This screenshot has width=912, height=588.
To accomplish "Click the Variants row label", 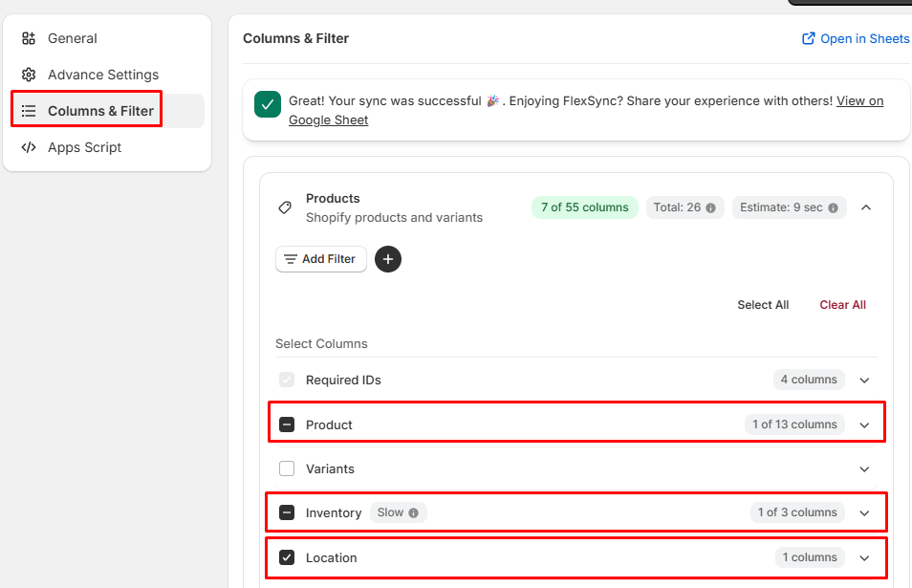I will 330,468.
